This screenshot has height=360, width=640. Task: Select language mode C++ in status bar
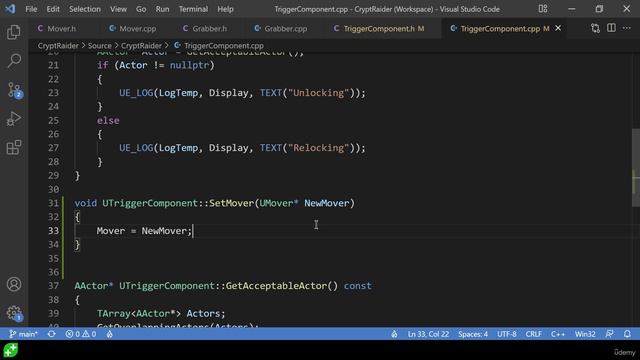pyautogui.click(x=558, y=334)
